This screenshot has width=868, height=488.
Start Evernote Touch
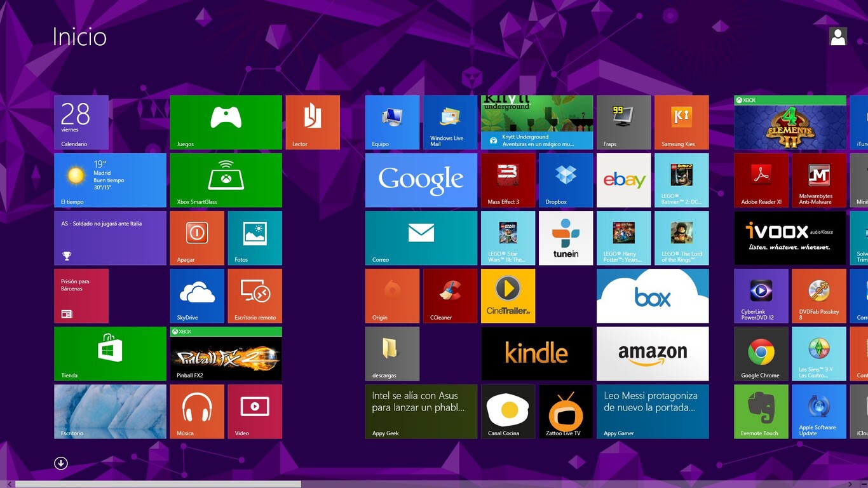click(761, 411)
